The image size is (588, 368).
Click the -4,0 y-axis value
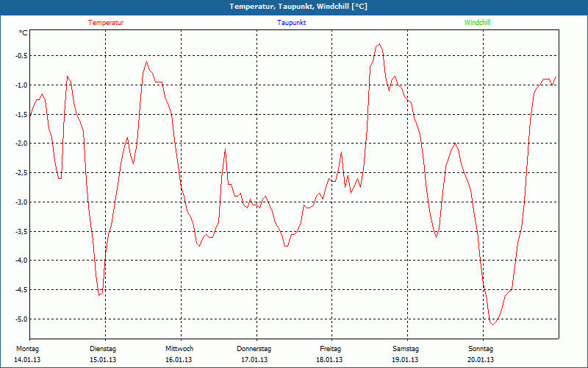click(x=21, y=261)
